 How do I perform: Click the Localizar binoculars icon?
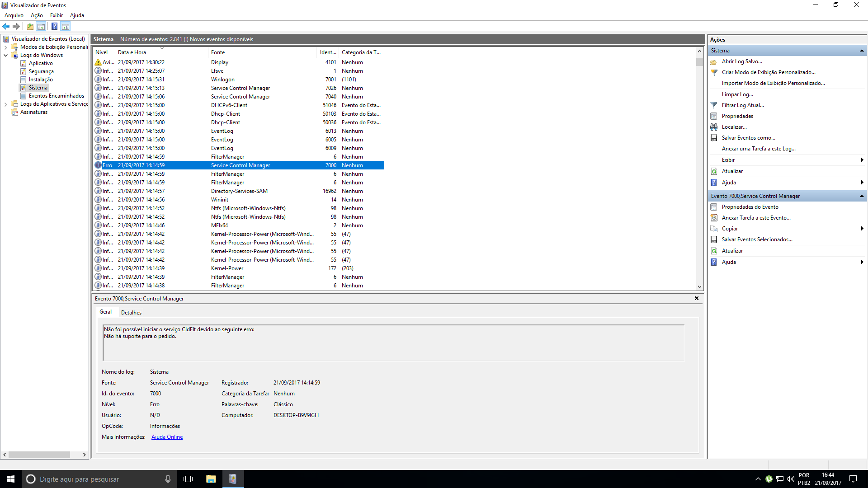[714, 127]
